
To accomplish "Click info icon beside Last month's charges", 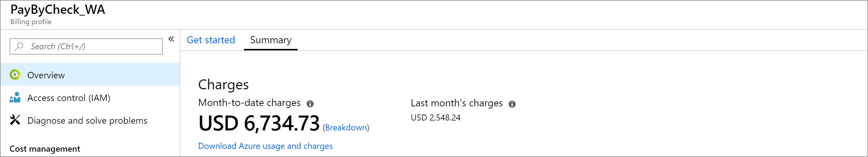I will point(512,104).
